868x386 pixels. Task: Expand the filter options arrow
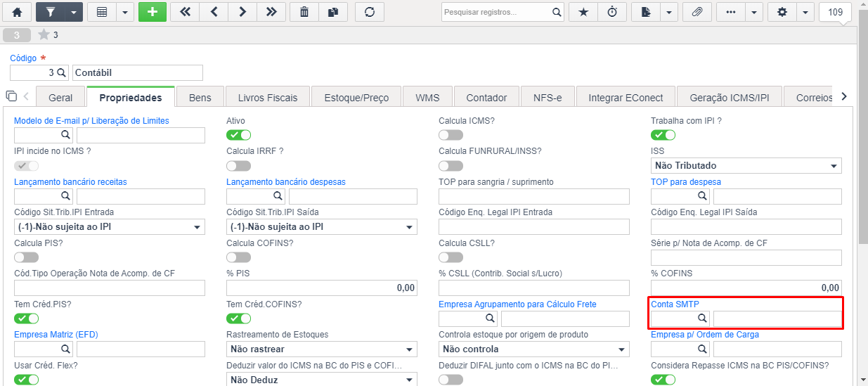tap(74, 12)
